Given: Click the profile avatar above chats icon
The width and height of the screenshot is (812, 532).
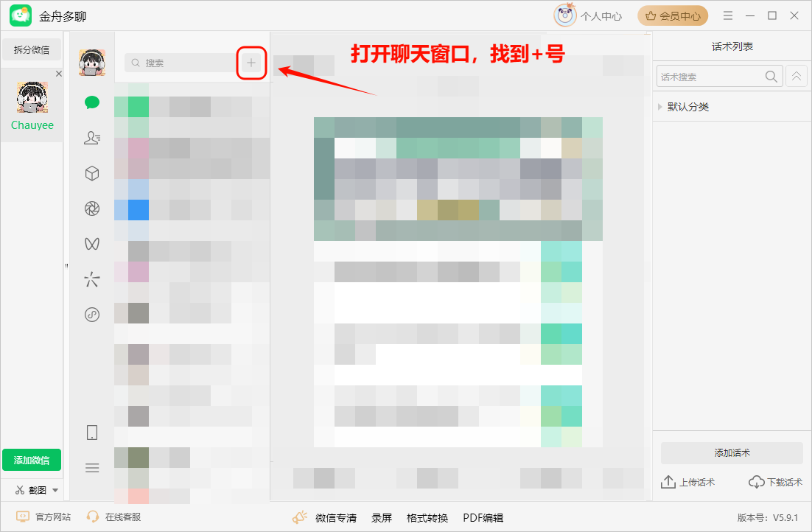Looking at the screenshot, I should coord(92,63).
